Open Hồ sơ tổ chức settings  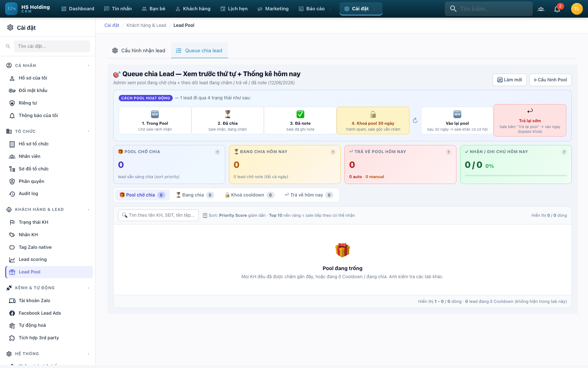49,144
